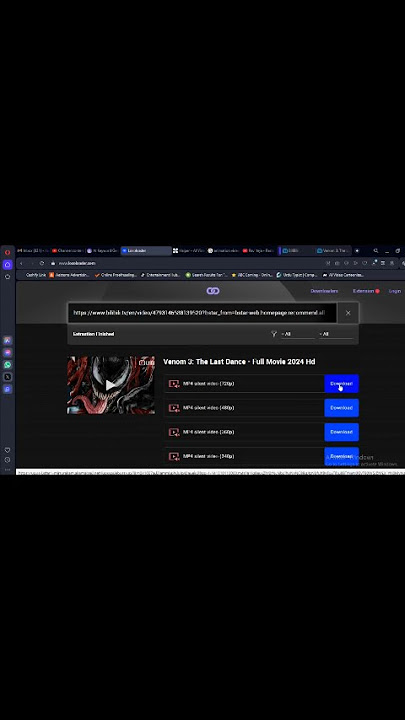Click video icon in 720p row
This screenshot has height=720, width=405.
tap(174, 383)
